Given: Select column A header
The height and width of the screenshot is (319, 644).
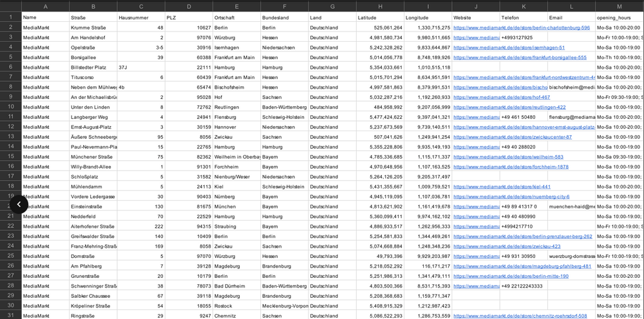Looking at the screenshot, I should 46,6.
